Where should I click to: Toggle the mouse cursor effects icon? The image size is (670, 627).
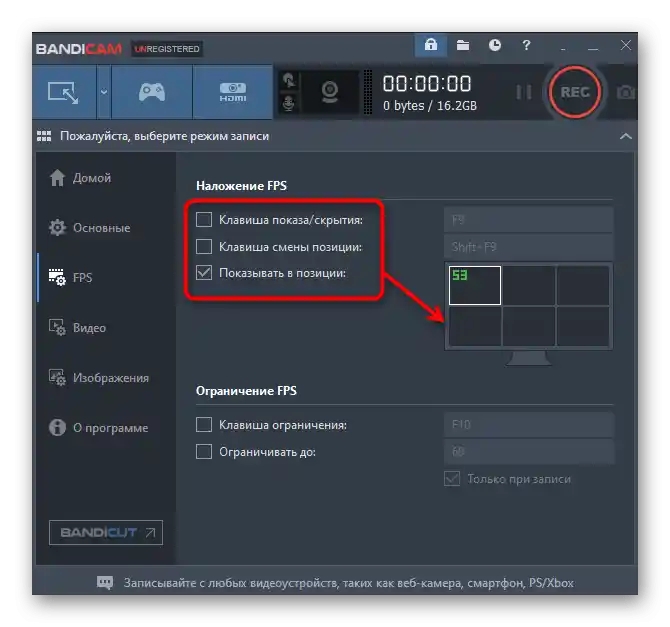tap(289, 80)
